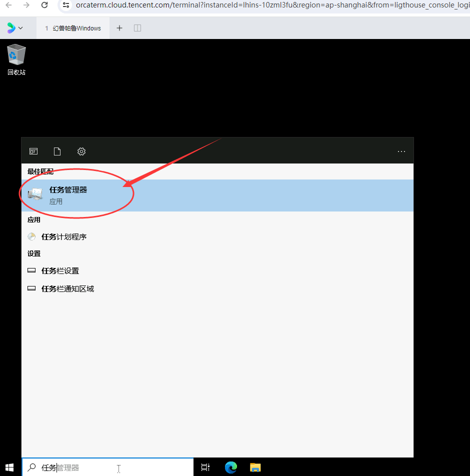The image size is (470, 476).
Task: Launch Microsoft Edge from the taskbar
Action: coord(230,467)
